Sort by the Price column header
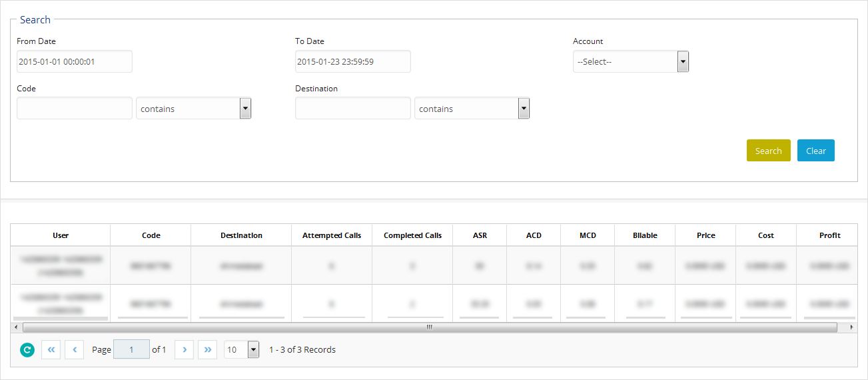868x380 pixels. (705, 235)
